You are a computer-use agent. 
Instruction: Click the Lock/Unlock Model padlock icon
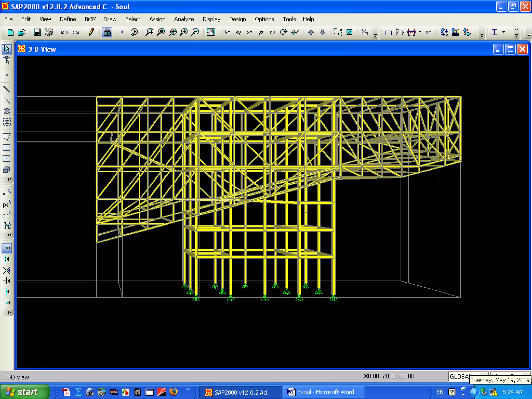click(107, 32)
